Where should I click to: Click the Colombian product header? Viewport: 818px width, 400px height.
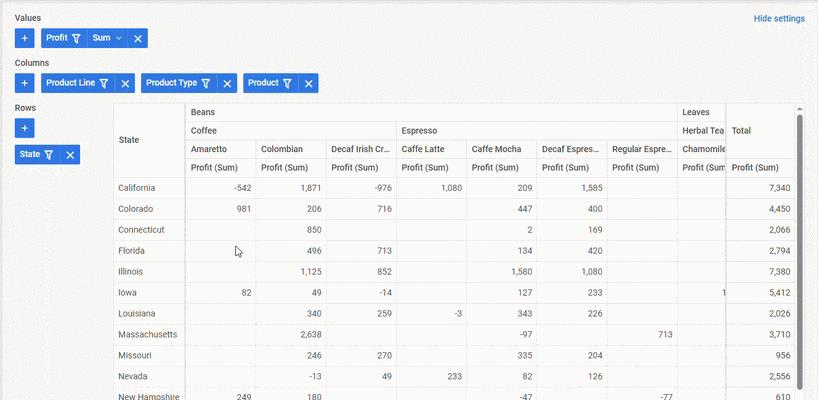click(x=291, y=149)
